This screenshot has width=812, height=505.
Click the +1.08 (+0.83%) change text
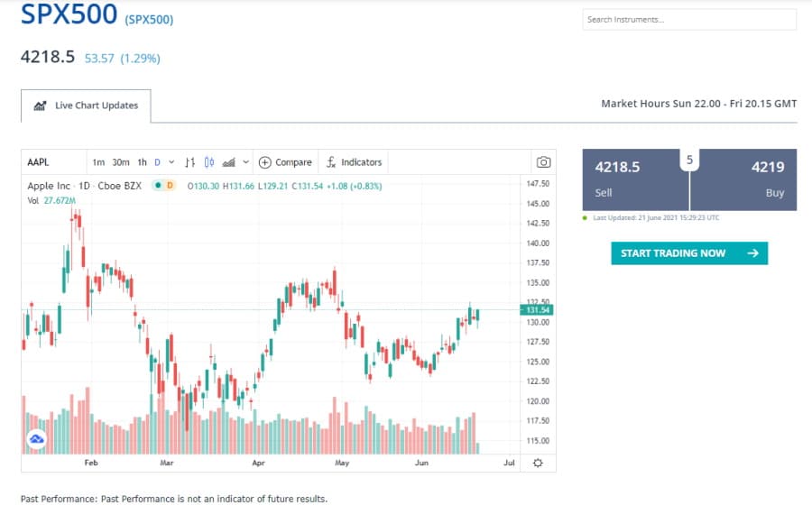[355, 186]
